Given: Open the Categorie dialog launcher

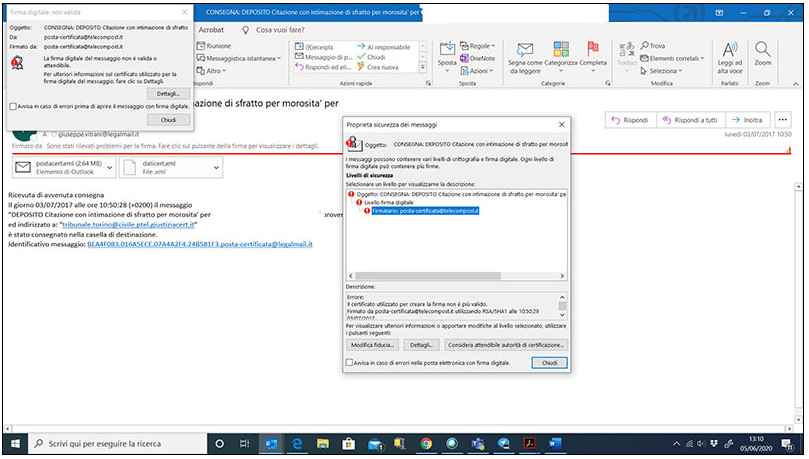Looking at the screenshot, I should coord(607,83).
